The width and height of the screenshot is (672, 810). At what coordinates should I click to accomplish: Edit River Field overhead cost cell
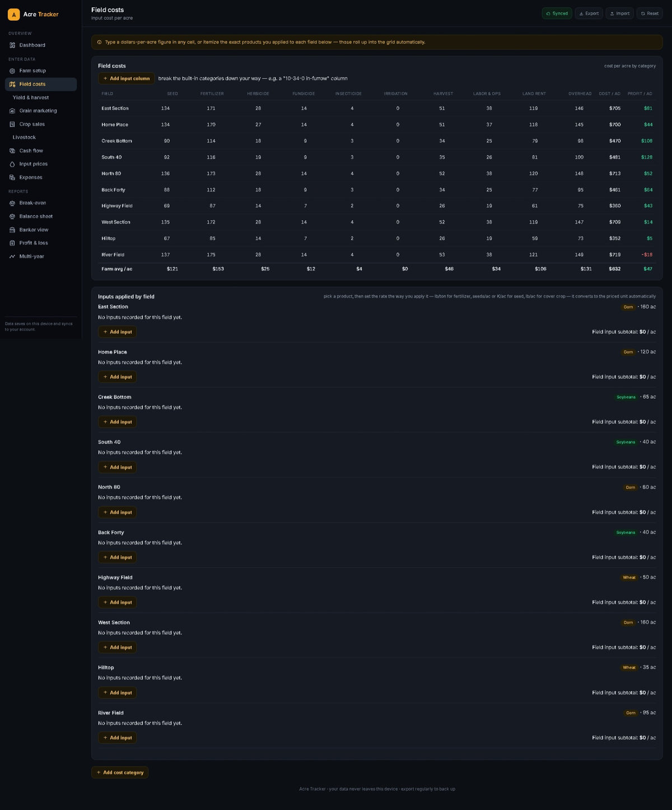coord(579,255)
